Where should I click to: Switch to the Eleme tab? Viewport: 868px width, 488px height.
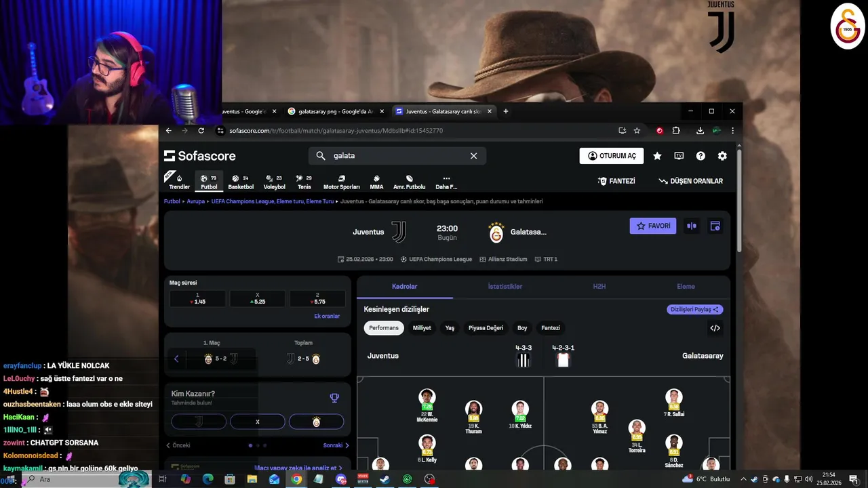click(x=686, y=287)
